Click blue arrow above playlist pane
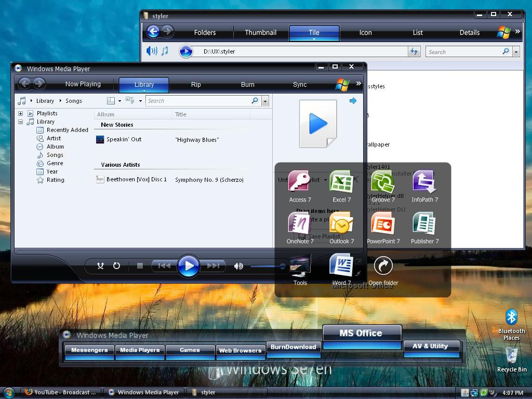Viewport: 532px width, 399px height. (353, 101)
